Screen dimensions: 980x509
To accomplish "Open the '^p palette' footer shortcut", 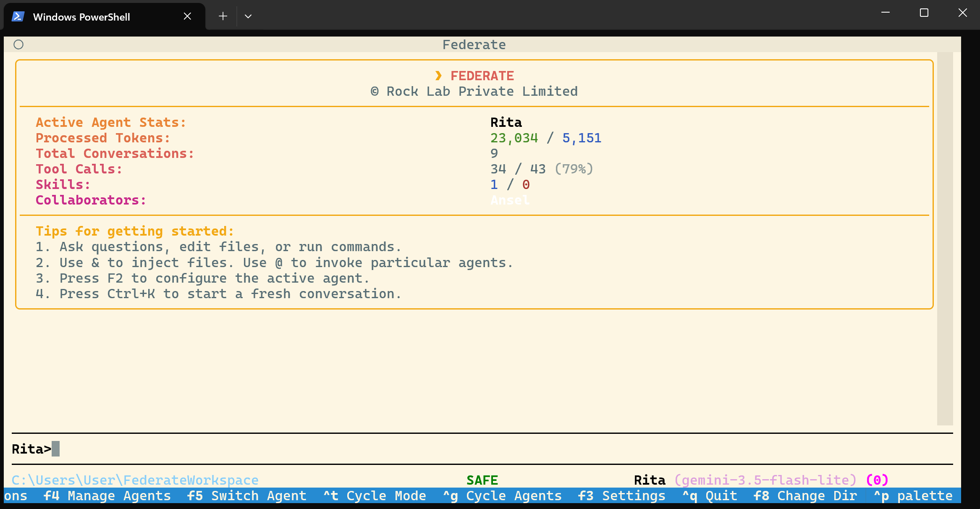I will [913, 496].
